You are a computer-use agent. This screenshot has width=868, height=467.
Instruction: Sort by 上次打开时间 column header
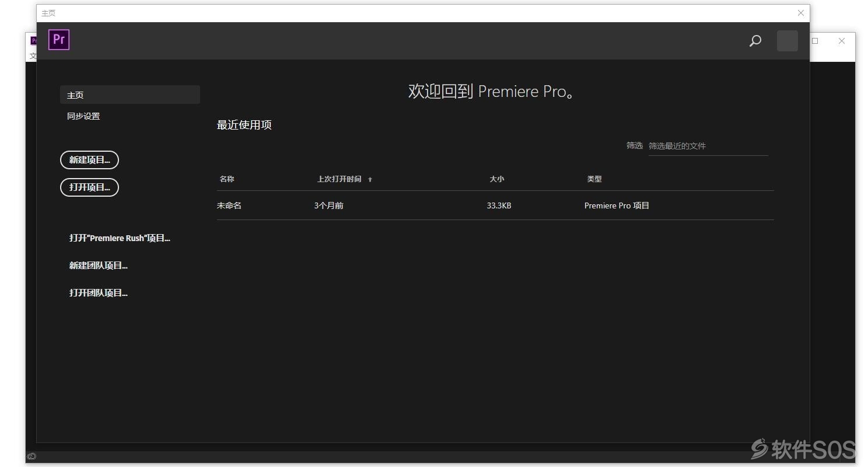(x=339, y=179)
